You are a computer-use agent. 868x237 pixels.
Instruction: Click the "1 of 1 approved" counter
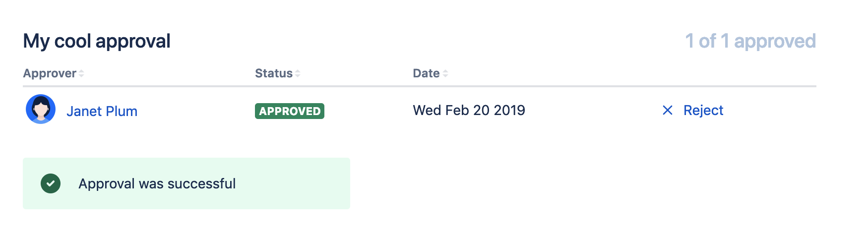click(750, 41)
